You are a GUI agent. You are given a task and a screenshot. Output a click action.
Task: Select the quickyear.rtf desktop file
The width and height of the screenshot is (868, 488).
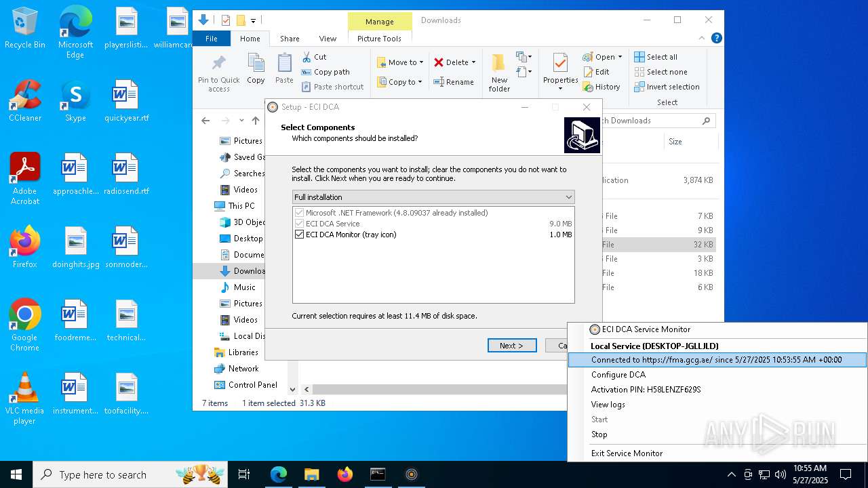pos(126,101)
